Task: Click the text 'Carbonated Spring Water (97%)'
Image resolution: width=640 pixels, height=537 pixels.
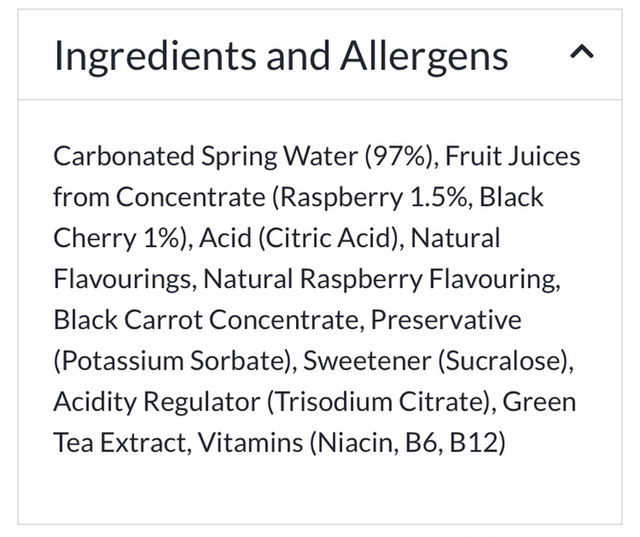Action: [243, 157]
